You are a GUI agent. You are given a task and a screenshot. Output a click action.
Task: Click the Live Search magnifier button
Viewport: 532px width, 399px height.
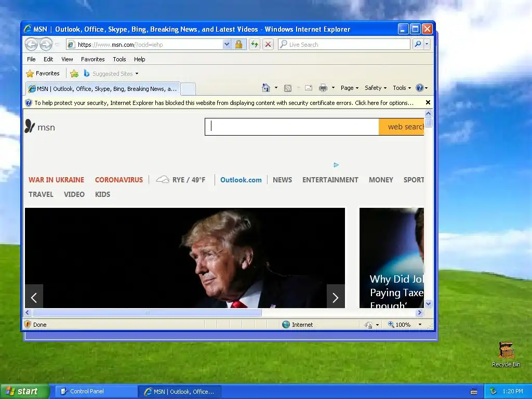(418, 44)
